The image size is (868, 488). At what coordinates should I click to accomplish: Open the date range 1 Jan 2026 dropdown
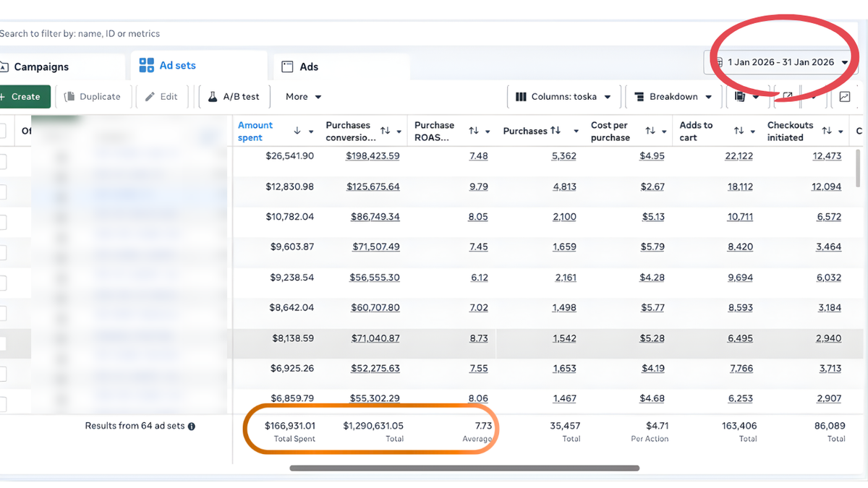click(x=780, y=62)
